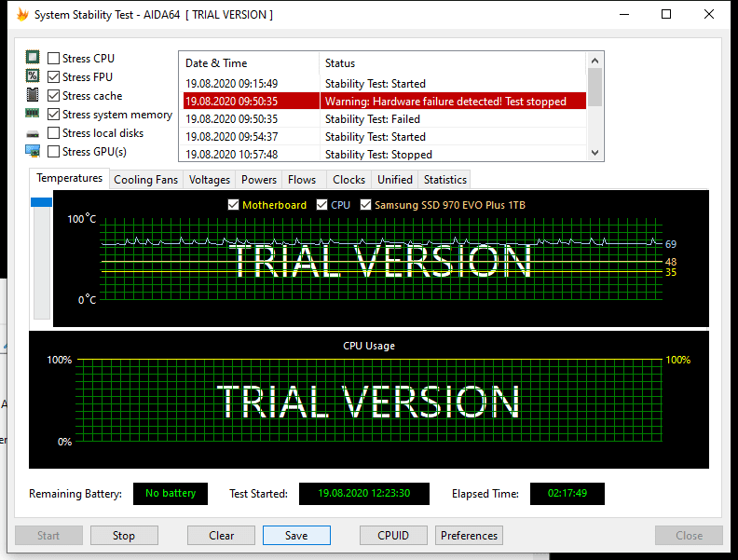Select the 'Stability Test: Failed' log row

(385, 119)
